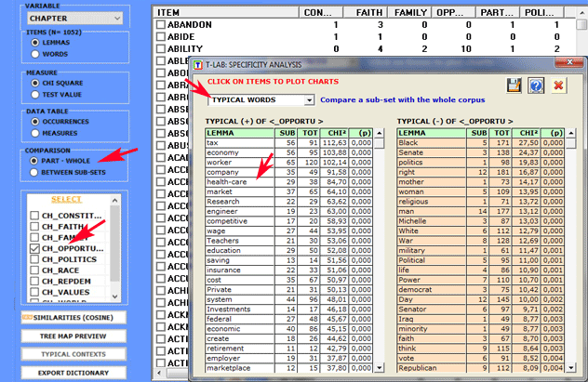Click lemma 'politics' in TYPICAL (-) table

(432, 162)
